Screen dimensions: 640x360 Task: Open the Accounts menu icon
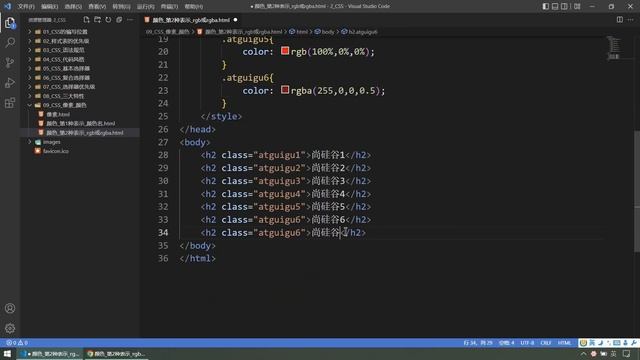pyautogui.click(x=10, y=308)
